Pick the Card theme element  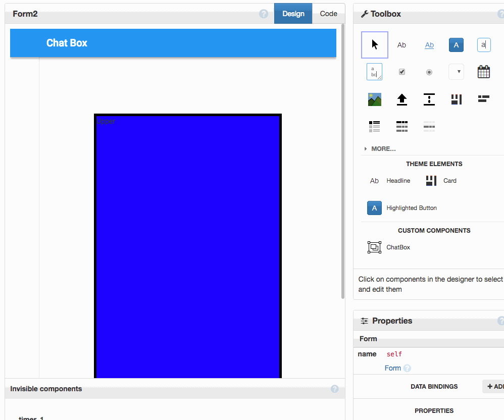pyautogui.click(x=441, y=181)
